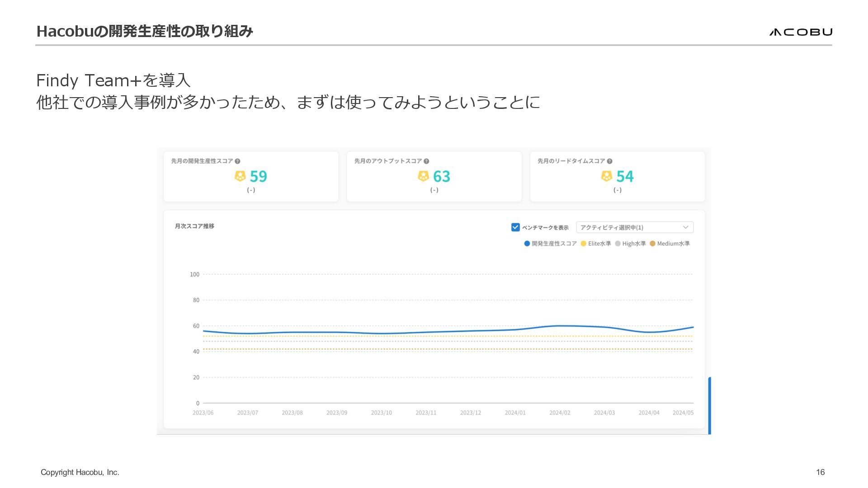The height and width of the screenshot is (488, 868).
Task: Click the Findy Team+を導入 heading text
Action: pos(113,80)
